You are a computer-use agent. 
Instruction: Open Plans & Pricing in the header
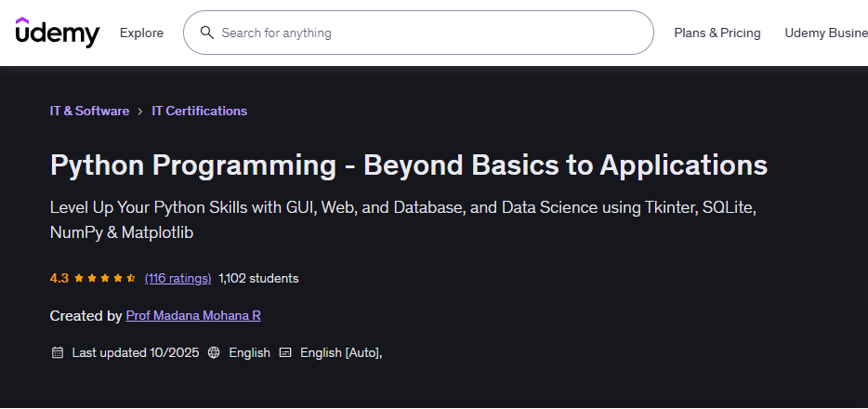tap(717, 33)
